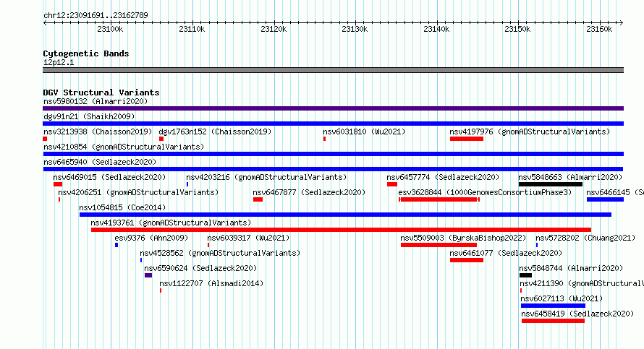The width and height of the screenshot is (644, 349).
Task: Select the red nsv6467877 variant bar
Action: pyautogui.click(x=258, y=199)
